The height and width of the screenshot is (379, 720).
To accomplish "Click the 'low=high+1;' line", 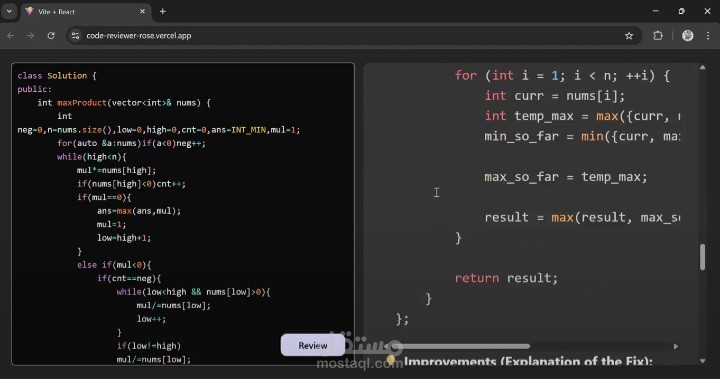I will tap(124, 238).
